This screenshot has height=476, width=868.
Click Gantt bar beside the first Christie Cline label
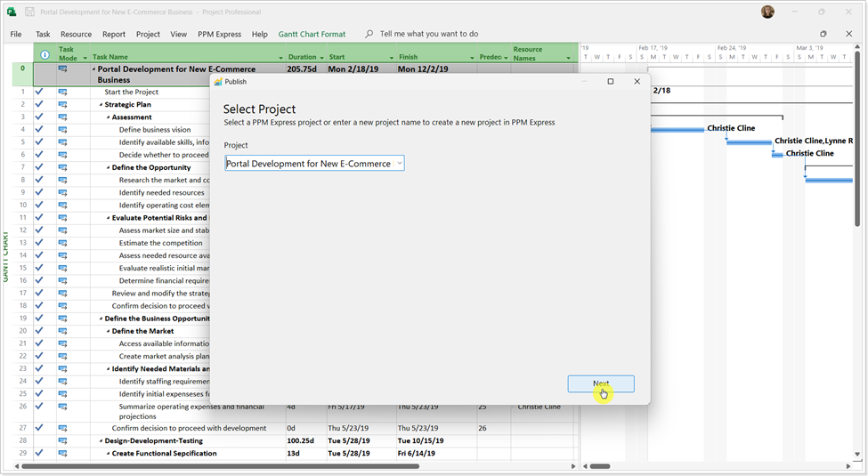[678, 130]
